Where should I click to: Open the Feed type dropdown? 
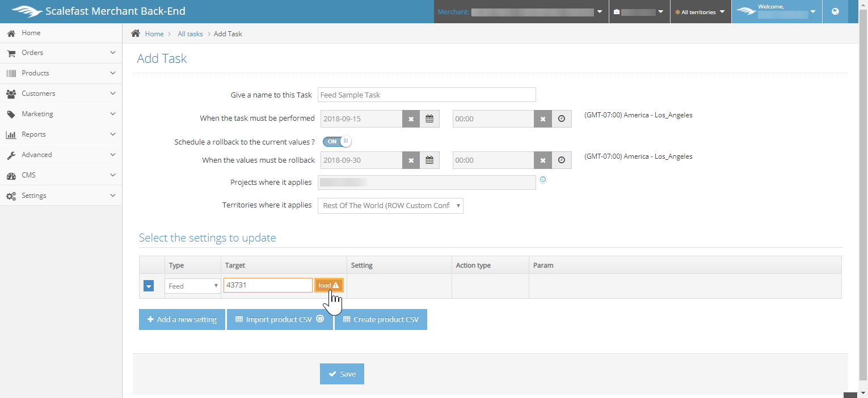pos(193,286)
